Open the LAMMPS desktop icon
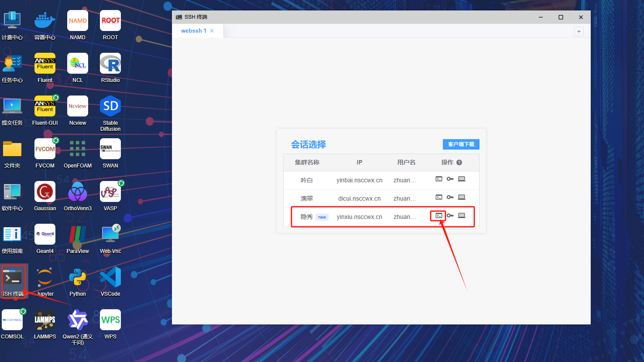Viewport: 644px width, 362px height. click(x=45, y=320)
